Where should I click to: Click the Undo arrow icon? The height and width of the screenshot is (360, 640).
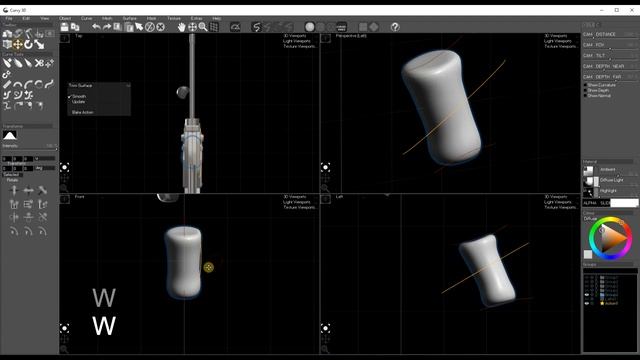coord(96,27)
